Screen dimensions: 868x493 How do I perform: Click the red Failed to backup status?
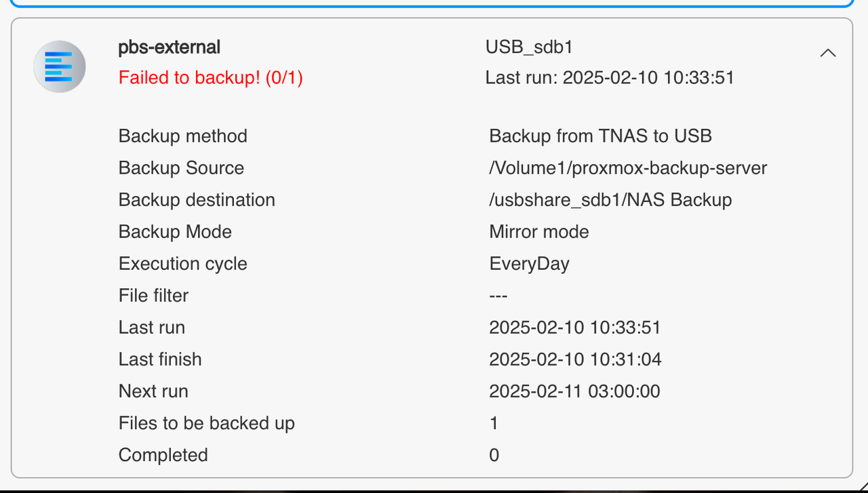point(210,78)
